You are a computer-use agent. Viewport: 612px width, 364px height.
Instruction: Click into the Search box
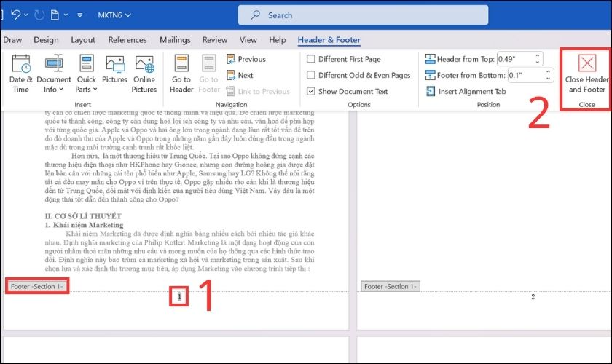coord(363,15)
